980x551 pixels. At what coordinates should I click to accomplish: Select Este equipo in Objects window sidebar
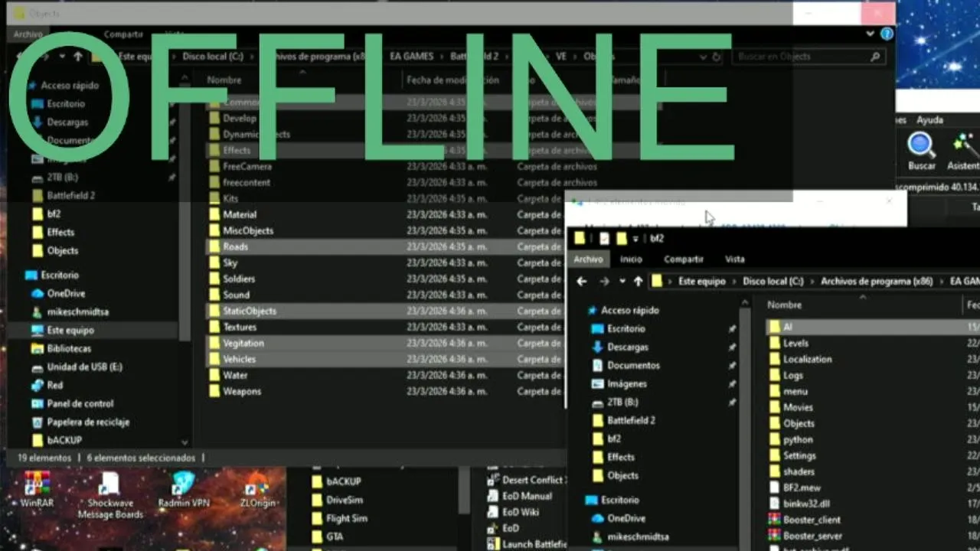pyautogui.click(x=70, y=331)
